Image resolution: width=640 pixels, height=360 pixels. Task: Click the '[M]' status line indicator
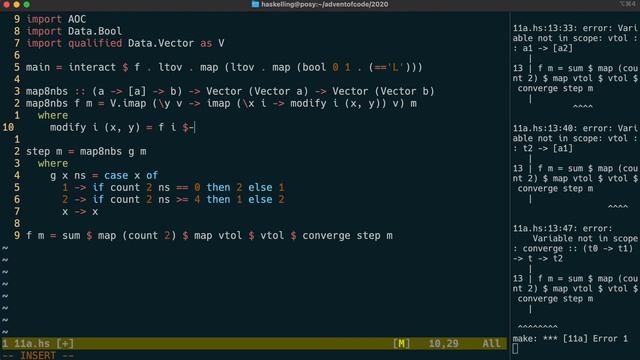402,344
